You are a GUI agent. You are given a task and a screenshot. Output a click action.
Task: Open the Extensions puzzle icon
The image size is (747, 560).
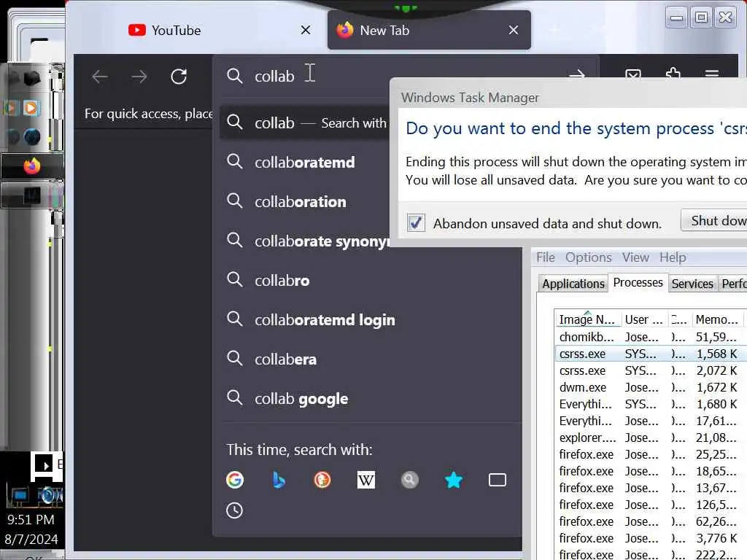pos(673,74)
